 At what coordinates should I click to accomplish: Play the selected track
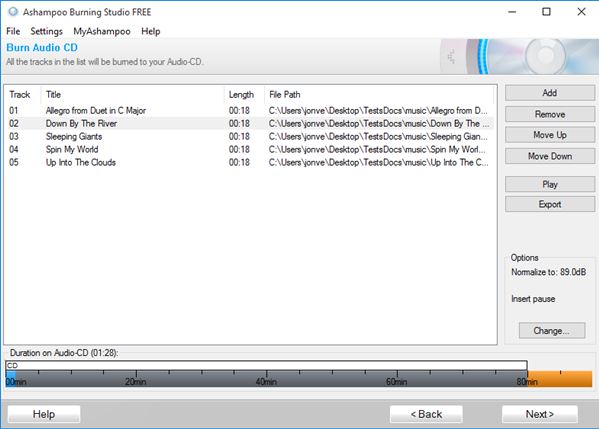pyautogui.click(x=550, y=184)
